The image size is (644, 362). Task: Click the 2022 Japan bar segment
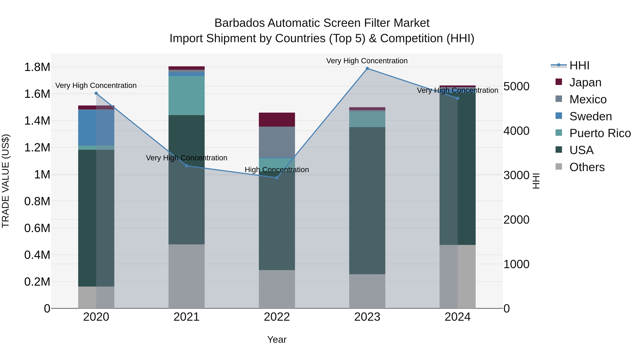click(277, 120)
